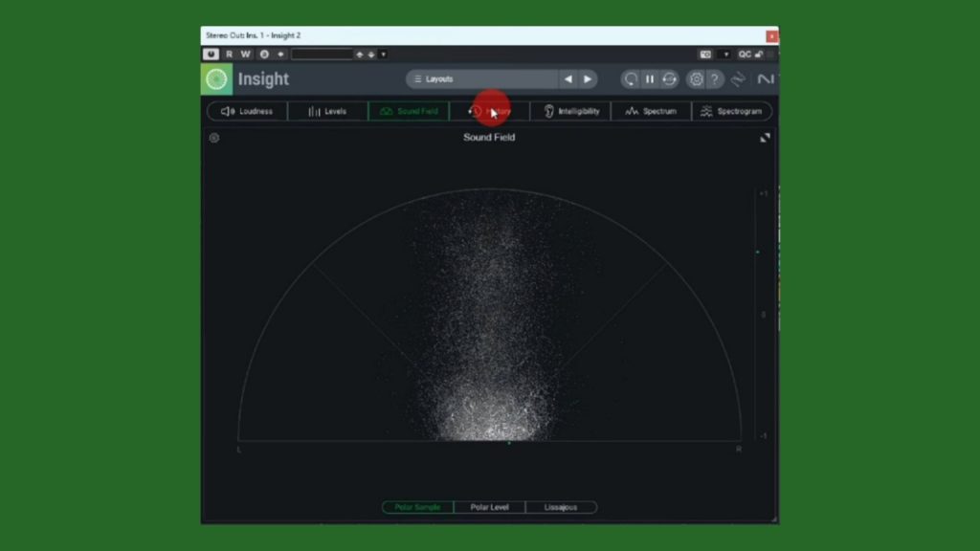Click the Native Instruments logo icon
This screenshot has height=551, width=980.
click(x=766, y=79)
